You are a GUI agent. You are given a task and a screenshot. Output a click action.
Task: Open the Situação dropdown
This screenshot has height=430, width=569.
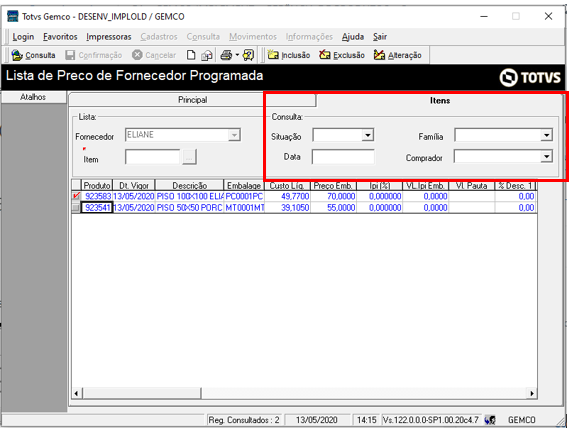coord(368,135)
